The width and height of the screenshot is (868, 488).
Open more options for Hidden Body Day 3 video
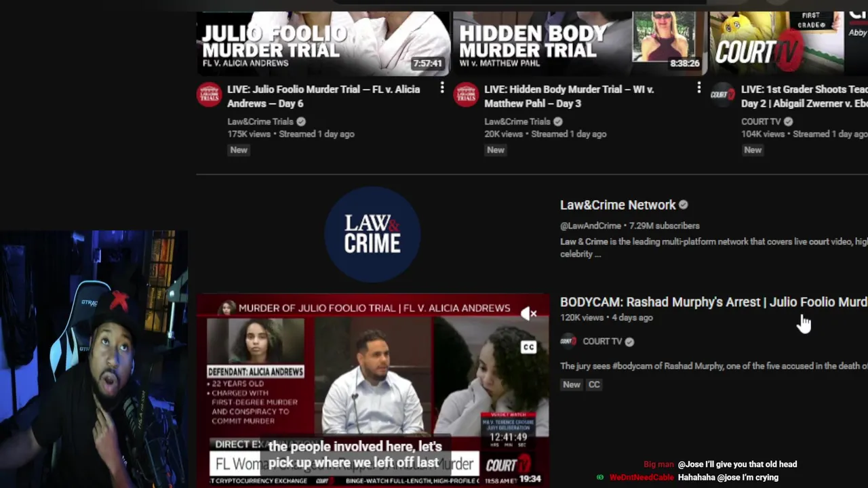699,88
